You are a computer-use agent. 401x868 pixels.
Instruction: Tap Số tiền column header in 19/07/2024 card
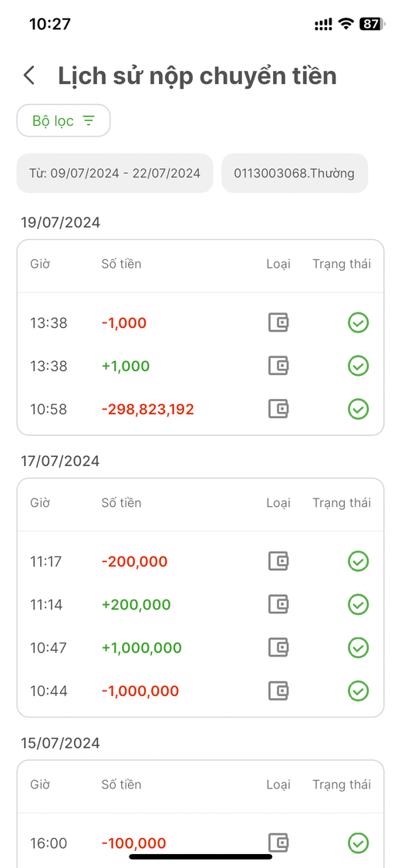pyautogui.click(x=121, y=264)
